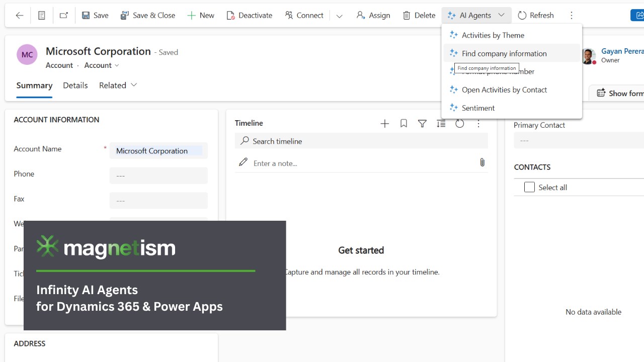Click the Phone input field
This screenshot has width=644, height=362.
click(158, 175)
